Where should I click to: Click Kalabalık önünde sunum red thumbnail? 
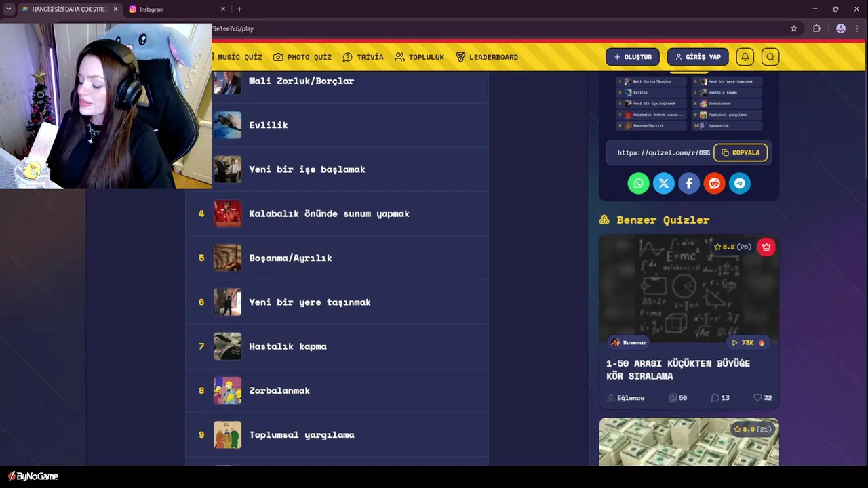tap(227, 213)
